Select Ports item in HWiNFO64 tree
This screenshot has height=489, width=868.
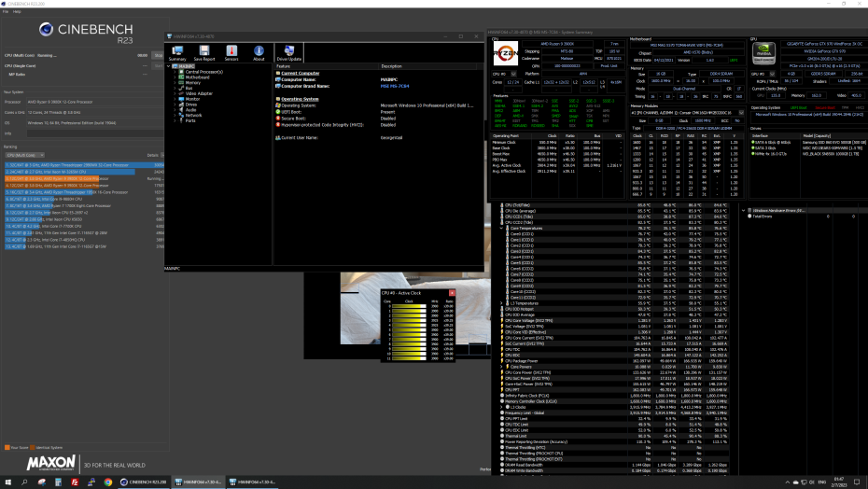tap(190, 120)
